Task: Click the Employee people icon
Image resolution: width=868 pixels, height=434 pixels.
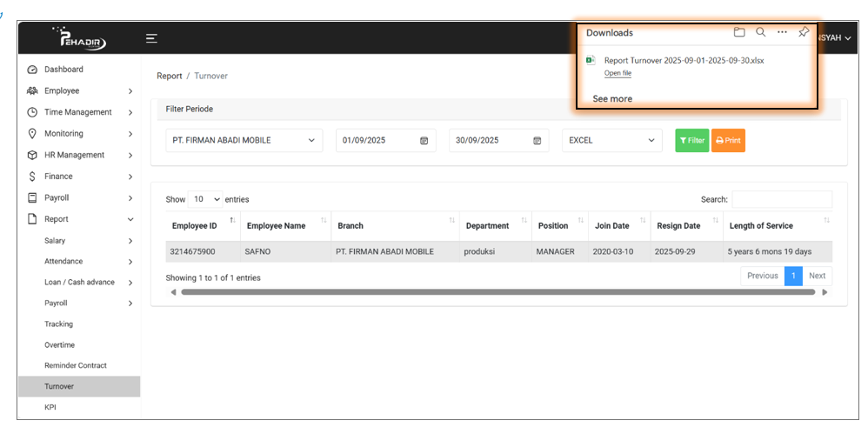Action: point(32,90)
